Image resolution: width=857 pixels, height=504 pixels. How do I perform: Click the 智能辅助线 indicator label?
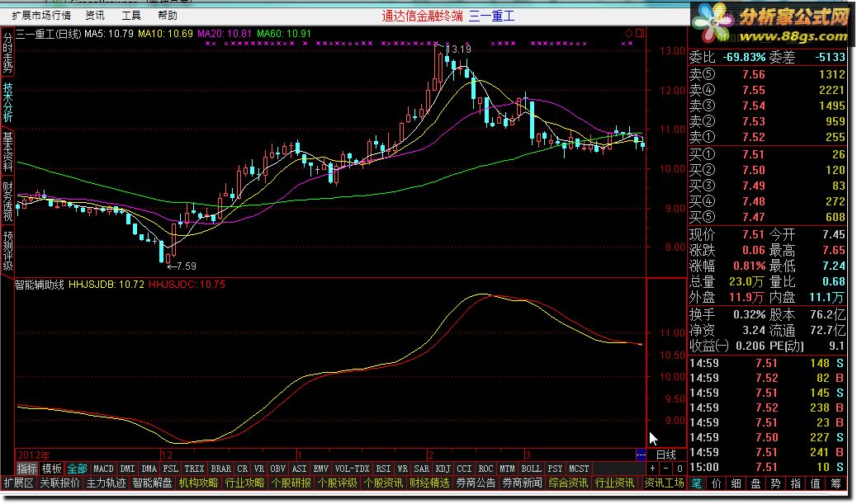40,285
